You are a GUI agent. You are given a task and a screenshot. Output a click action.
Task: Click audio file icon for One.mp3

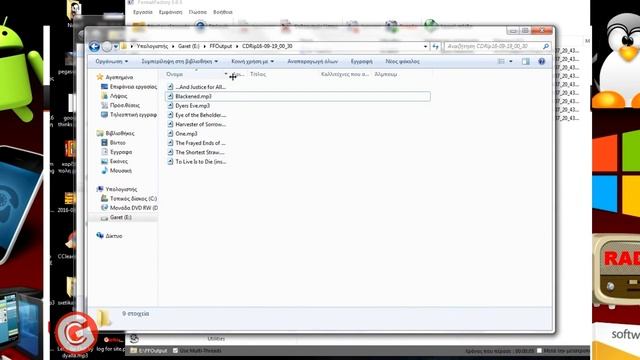click(170, 134)
